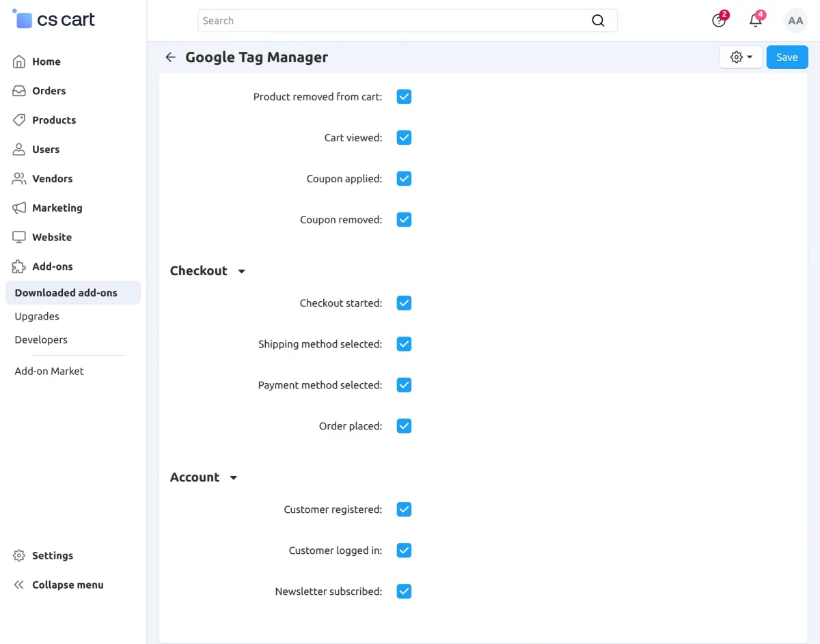Uncheck the Cart viewed checkbox
820x644 pixels.
click(x=404, y=138)
